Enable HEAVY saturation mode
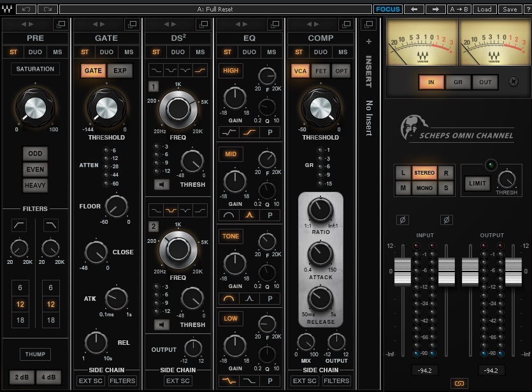Screen dimensions: 532x392 click(35, 185)
